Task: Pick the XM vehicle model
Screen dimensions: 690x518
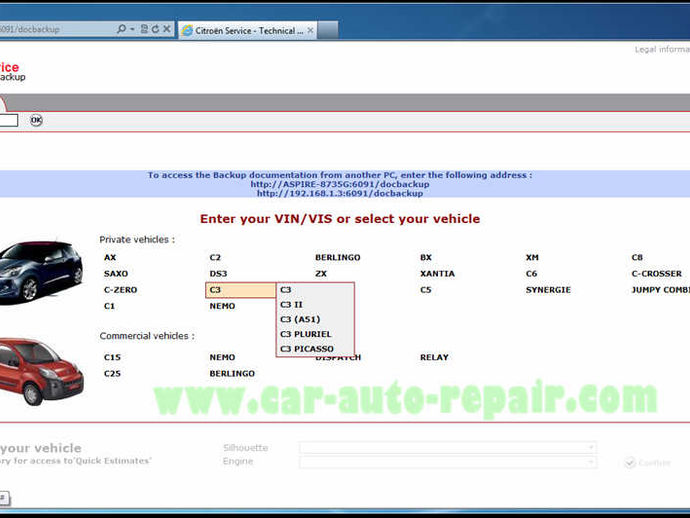Action: (532, 257)
